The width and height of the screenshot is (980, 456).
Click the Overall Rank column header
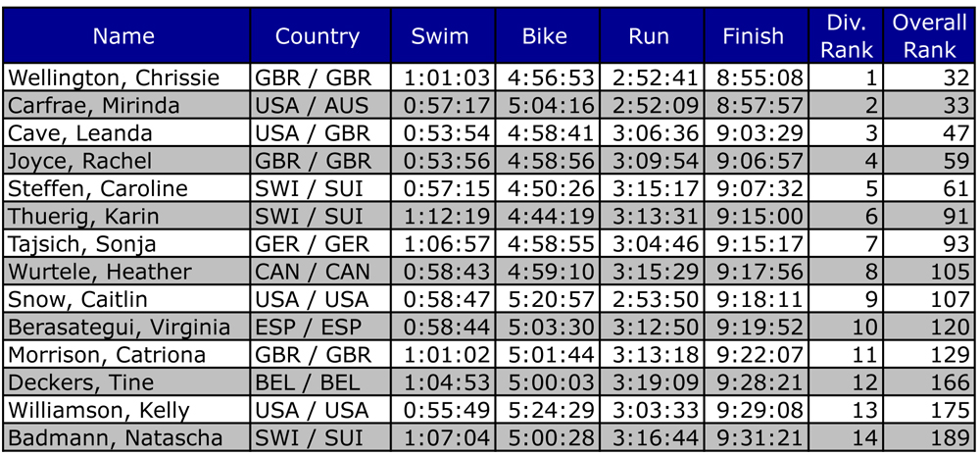929,35
